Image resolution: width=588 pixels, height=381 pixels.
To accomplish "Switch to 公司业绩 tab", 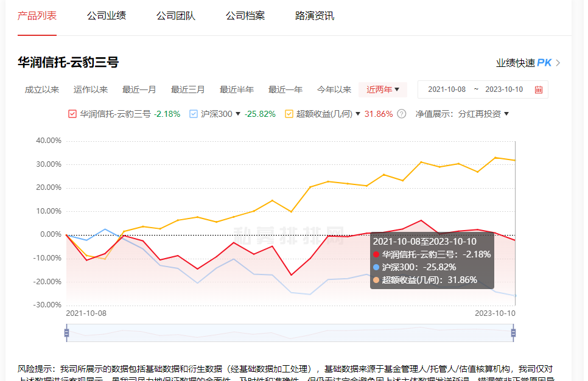I will pos(107,16).
